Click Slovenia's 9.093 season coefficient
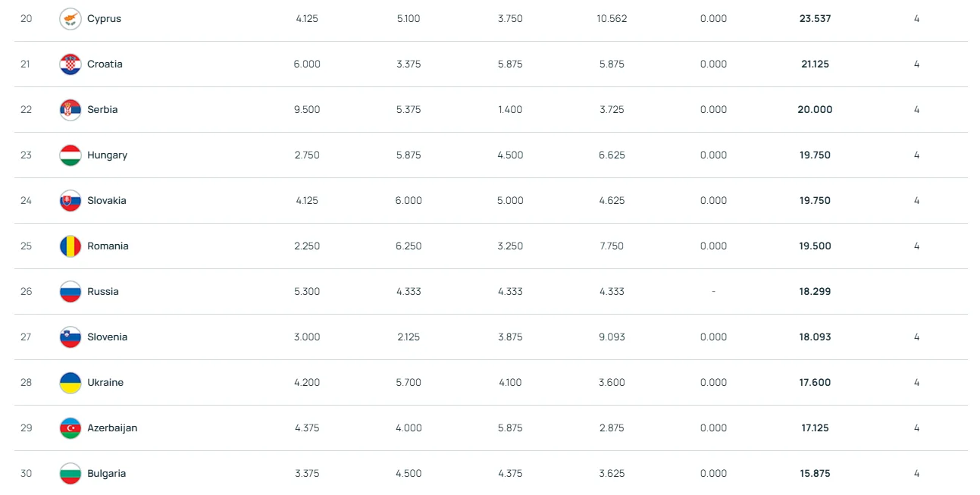This screenshot has width=980, height=495. [611, 337]
